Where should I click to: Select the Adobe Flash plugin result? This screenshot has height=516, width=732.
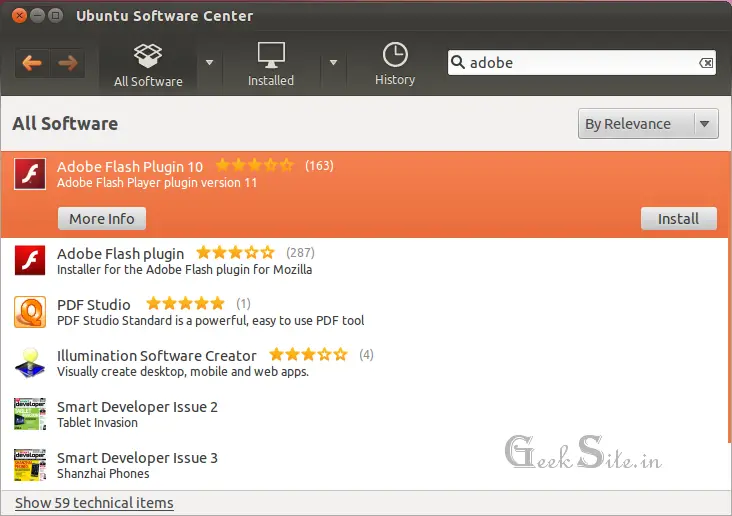click(x=366, y=261)
